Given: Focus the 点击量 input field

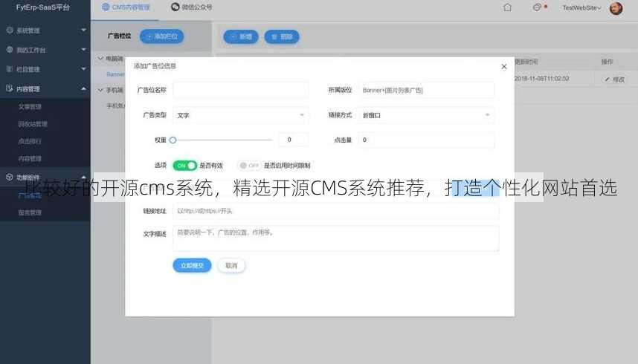Looking at the screenshot, I should 426,140.
